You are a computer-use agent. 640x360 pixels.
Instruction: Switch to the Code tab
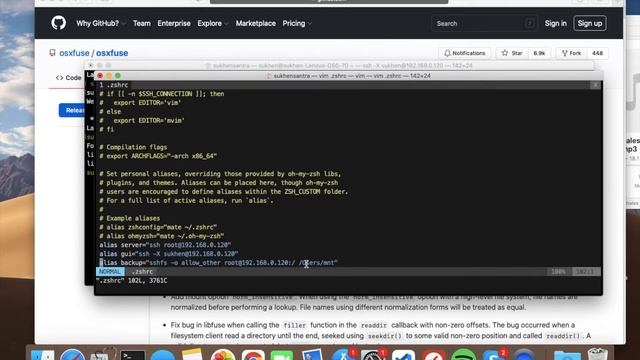click(69, 78)
